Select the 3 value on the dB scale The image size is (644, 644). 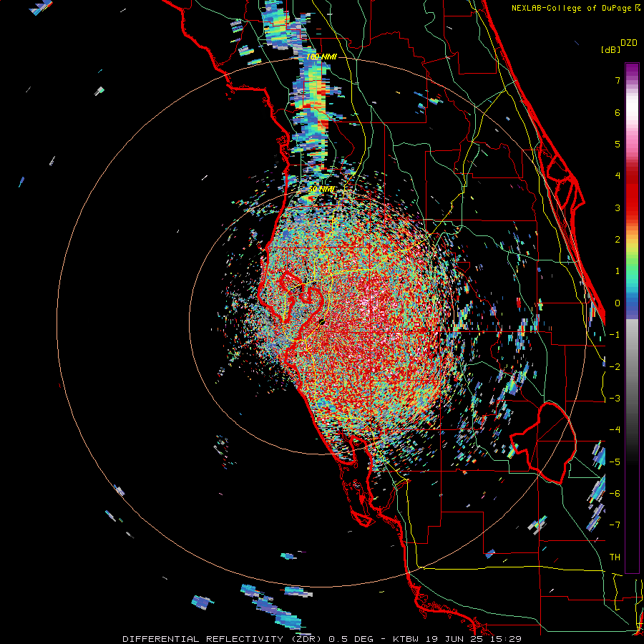click(x=618, y=208)
